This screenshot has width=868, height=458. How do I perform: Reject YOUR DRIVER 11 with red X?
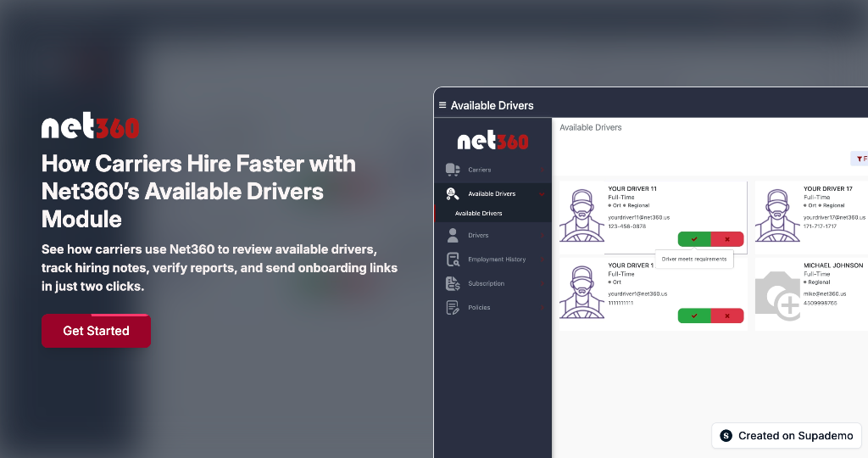pyautogui.click(x=726, y=239)
